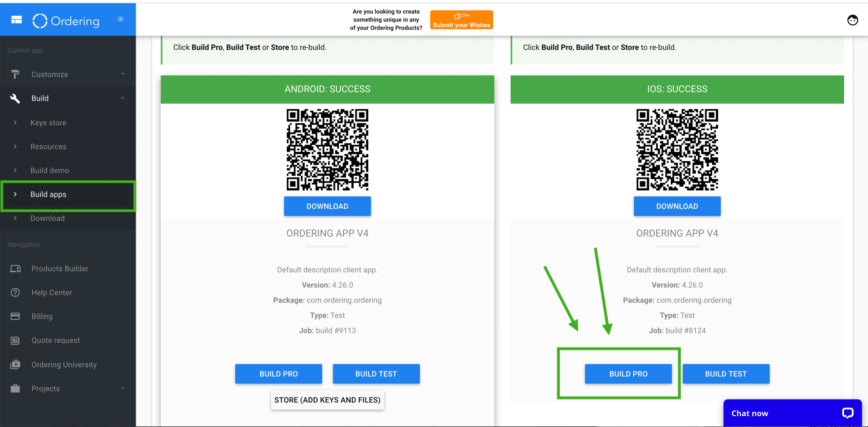Click chevron next to Resources
This screenshot has height=427, width=868.
pos(15,146)
